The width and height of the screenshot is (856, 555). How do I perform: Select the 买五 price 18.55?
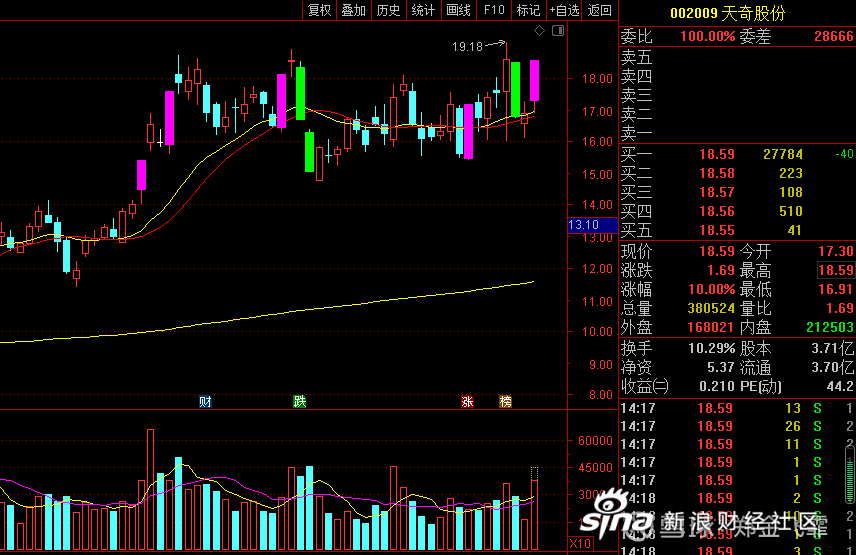717,231
